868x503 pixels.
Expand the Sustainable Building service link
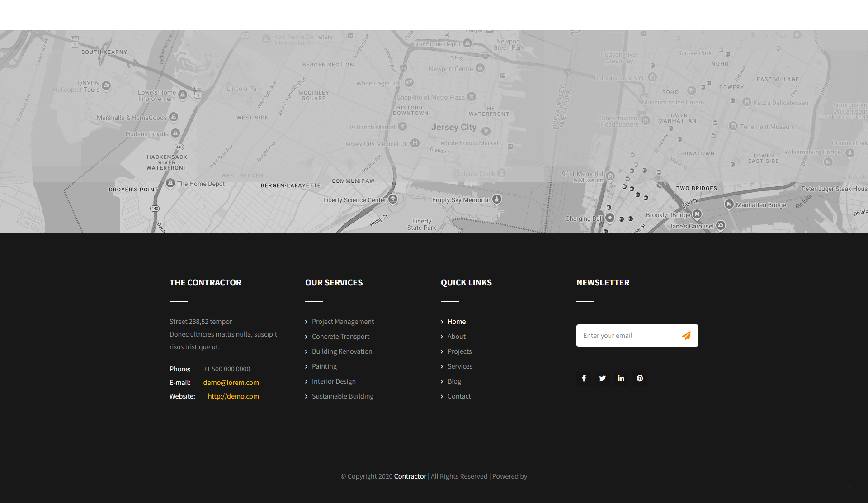click(342, 395)
